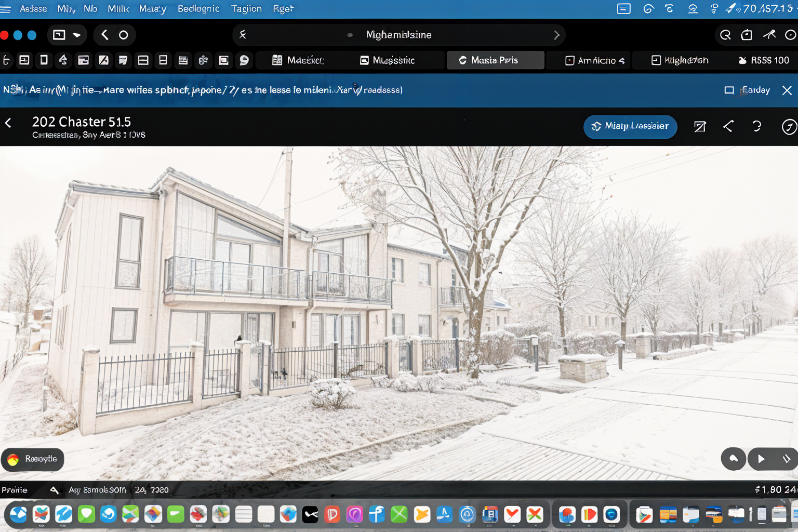Click the flower-shaped icon in the toolbar
Image resolution: width=798 pixels, height=532 pixels.
click(203, 60)
